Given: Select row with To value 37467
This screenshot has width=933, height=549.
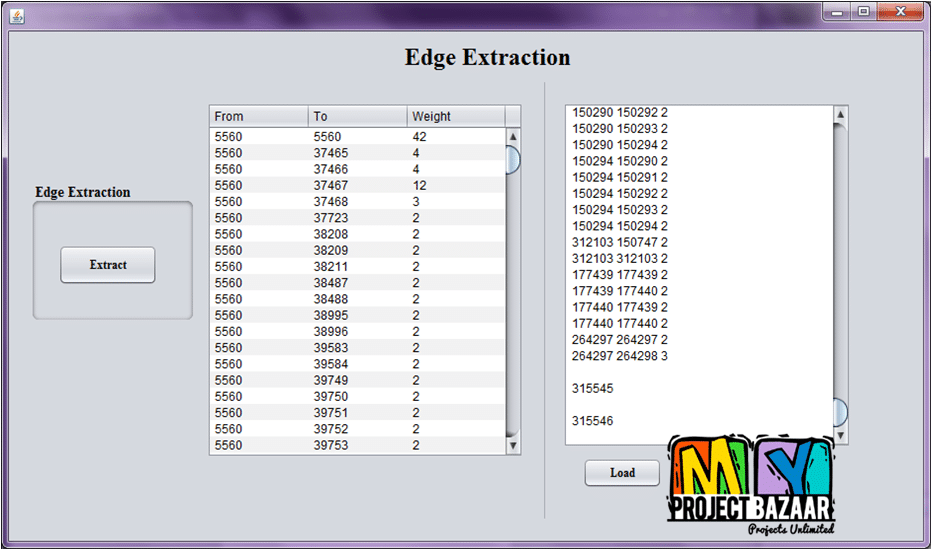Looking at the screenshot, I should pos(357,186).
